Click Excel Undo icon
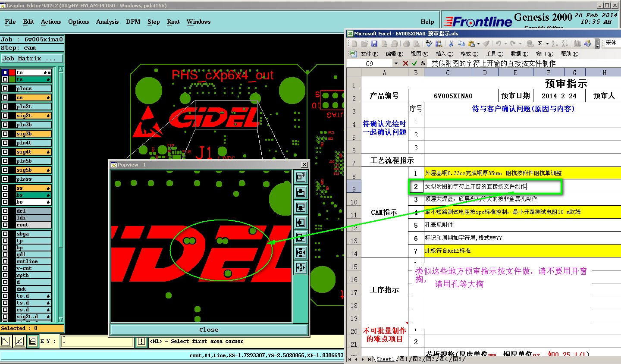Viewport: 621px width, 364px height. 499,44
